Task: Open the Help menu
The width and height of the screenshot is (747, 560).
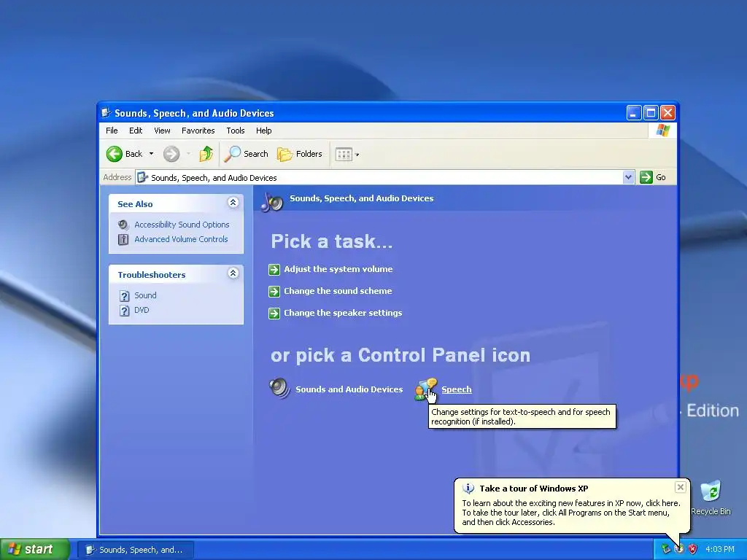Action: (263, 131)
